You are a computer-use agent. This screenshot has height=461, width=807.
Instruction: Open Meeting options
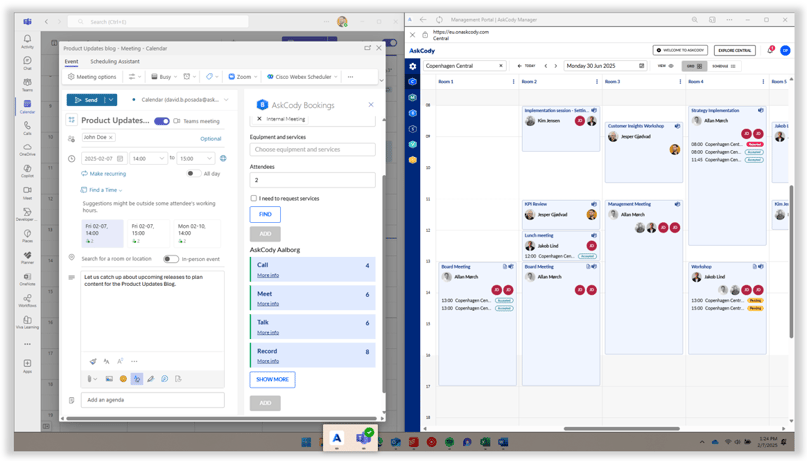92,77
